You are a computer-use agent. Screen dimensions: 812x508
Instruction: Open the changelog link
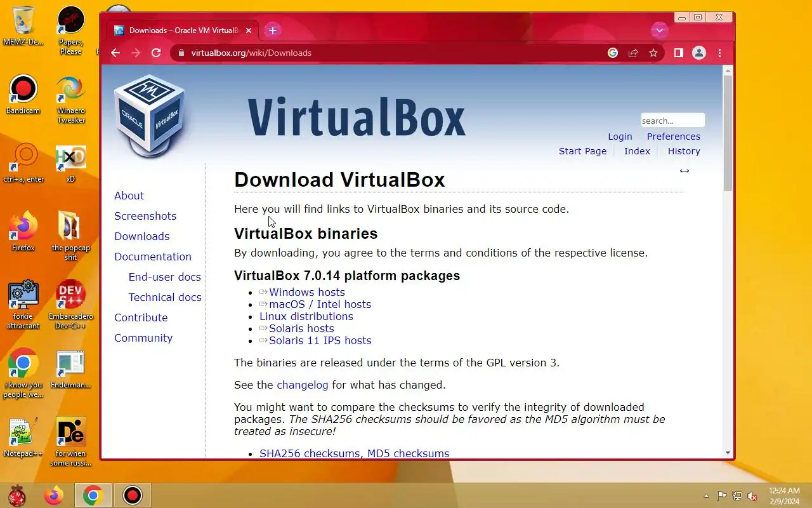303,385
